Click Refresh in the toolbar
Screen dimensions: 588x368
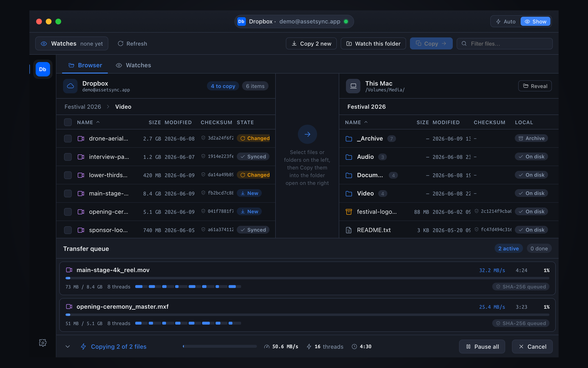point(132,43)
